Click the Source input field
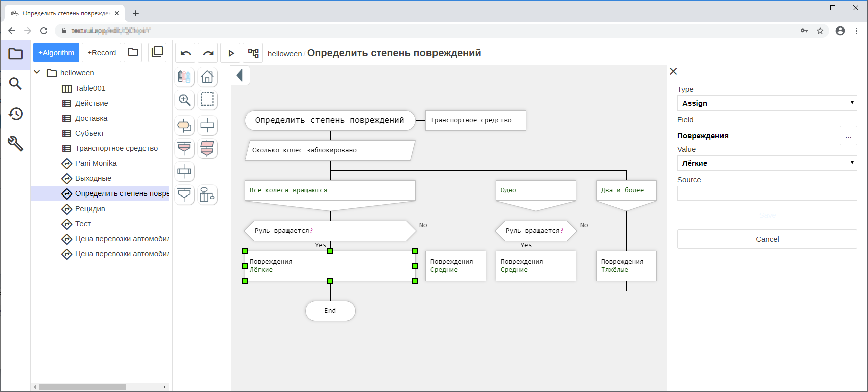The height and width of the screenshot is (392, 868). pos(767,193)
